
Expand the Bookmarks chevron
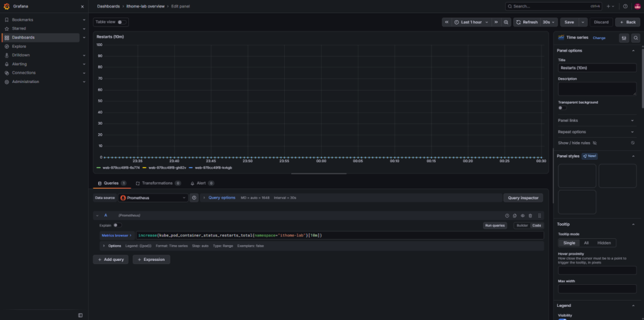coord(84,19)
